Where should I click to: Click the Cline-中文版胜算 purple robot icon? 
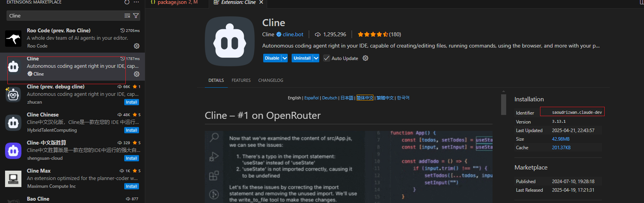click(13, 151)
